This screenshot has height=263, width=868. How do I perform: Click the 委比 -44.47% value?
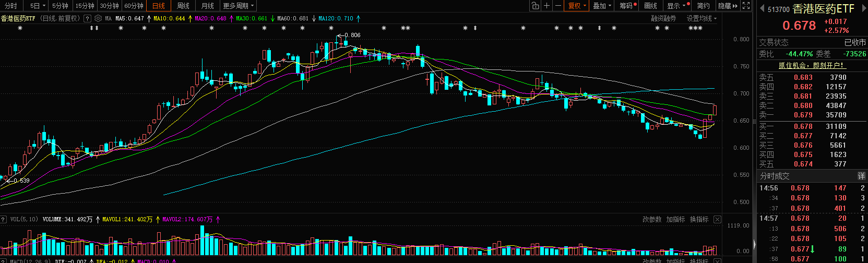(x=800, y=54)
